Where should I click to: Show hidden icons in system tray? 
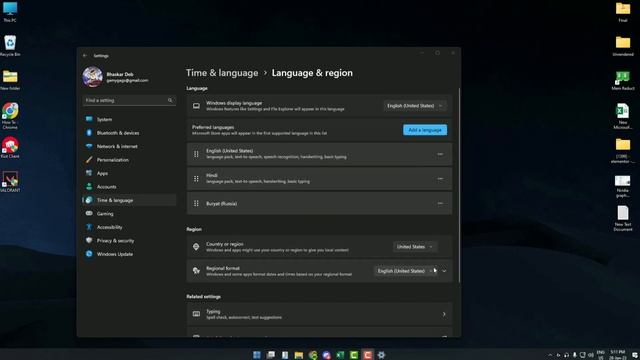550,355
